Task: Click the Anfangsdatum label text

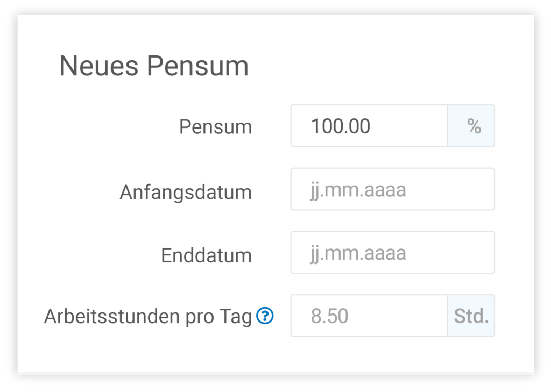Action: (x=186, y=192)
